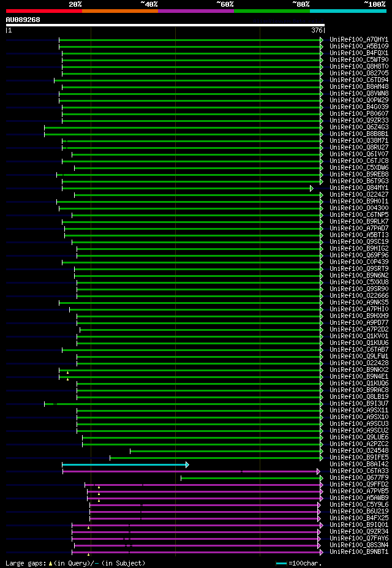Open the UniRef100_B9N6N2 hit link
This screenshot has width=392, height=568.
tap(359, 276)
